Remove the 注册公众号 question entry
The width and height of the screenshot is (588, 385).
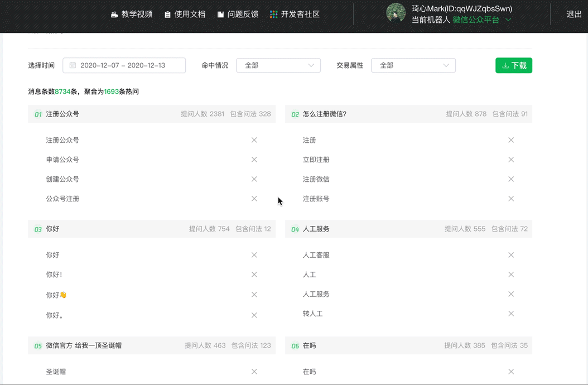[254, 140]
